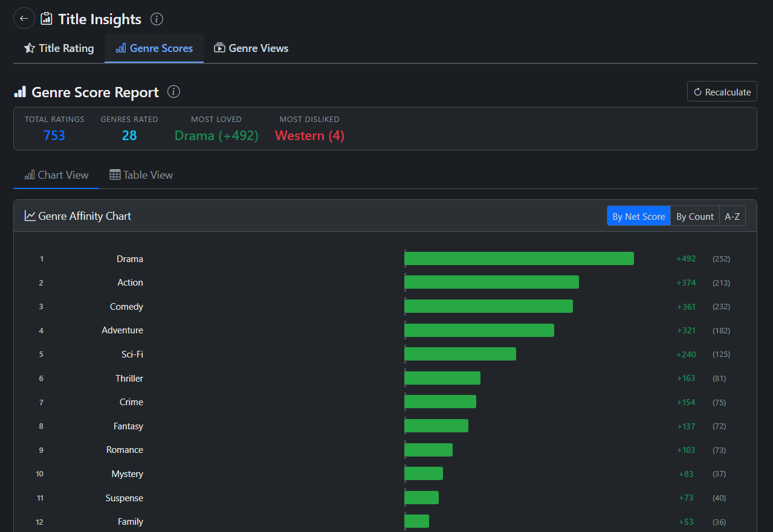Switch to the Genre Views tab
The height and width of the screenshot is (532, 773).
(251, 48)
